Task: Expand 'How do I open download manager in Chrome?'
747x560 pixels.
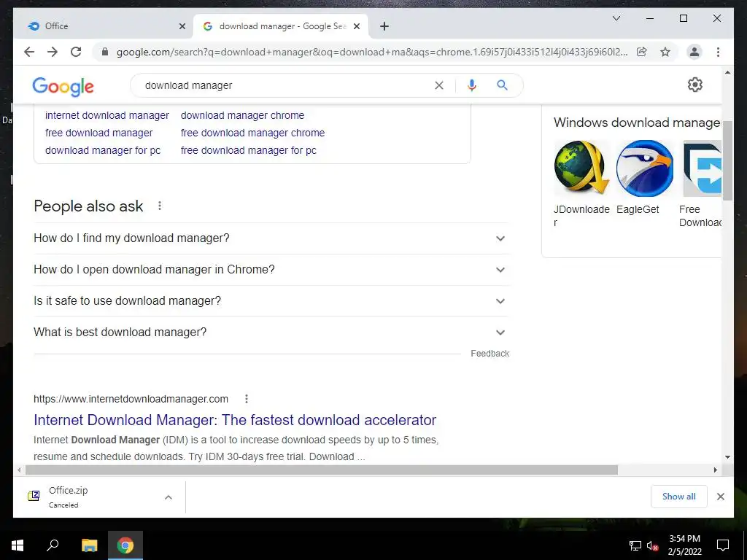Action: point(271,270)
